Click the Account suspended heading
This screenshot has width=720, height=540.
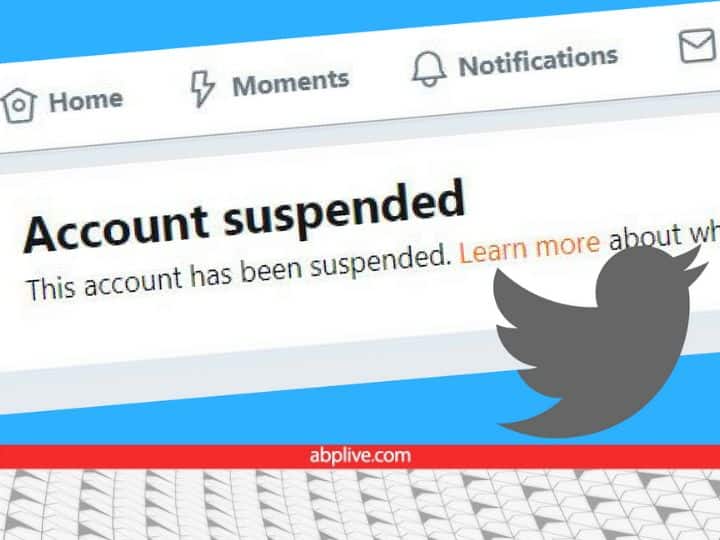coord(244,217)
